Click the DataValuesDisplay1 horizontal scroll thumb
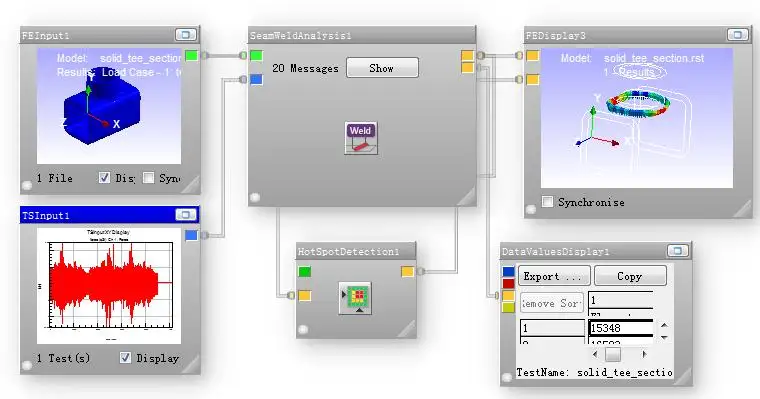Screen dimensions: 760x399 pos(613,354)
